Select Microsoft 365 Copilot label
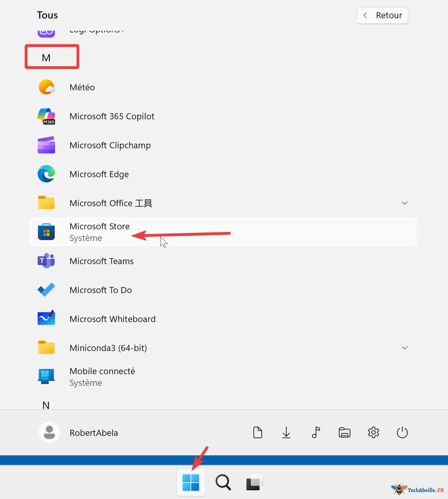Screen dimensions: 448x499 pos(112,116)
